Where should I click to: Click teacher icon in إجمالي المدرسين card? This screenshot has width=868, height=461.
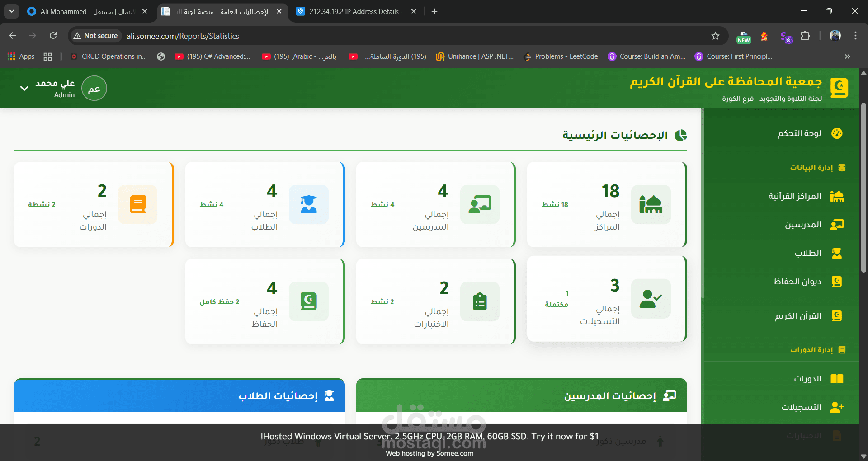point(480,204)
